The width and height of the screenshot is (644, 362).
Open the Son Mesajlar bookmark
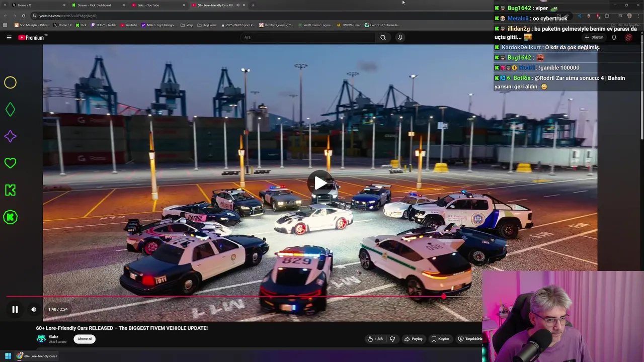point(32,25)
